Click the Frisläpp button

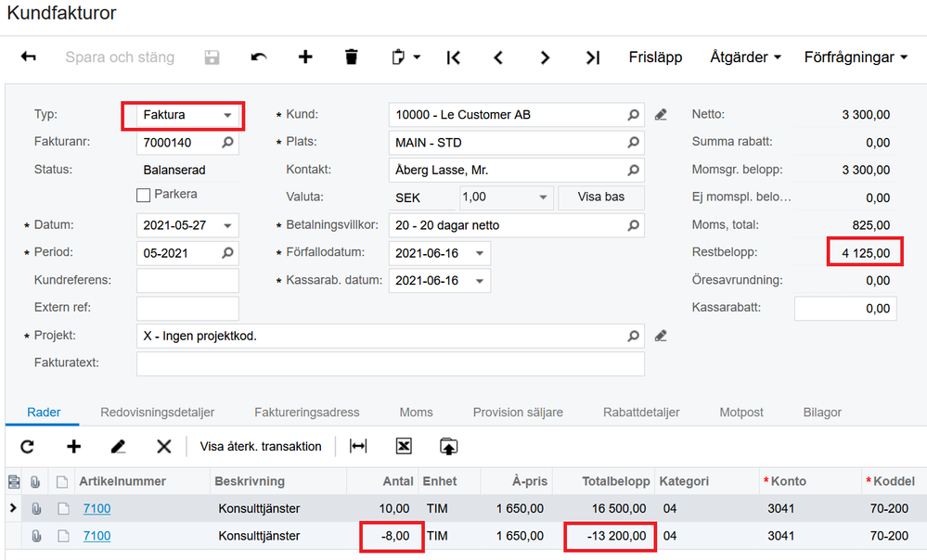click(655, 57)
